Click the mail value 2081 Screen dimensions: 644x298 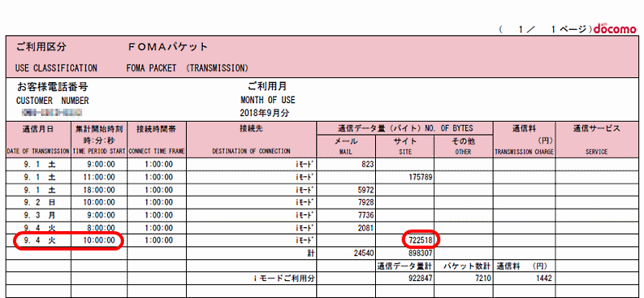click(365, 228)
